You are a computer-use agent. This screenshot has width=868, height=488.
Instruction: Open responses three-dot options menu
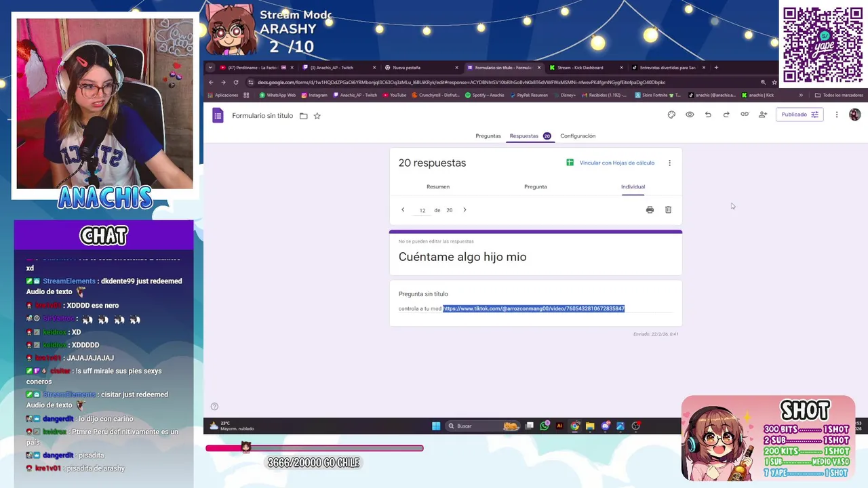coord(669,163)
